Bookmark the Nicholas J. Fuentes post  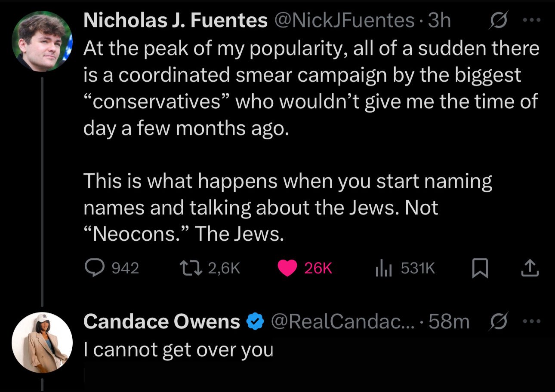pyautogui.click(x=479, y=268)
